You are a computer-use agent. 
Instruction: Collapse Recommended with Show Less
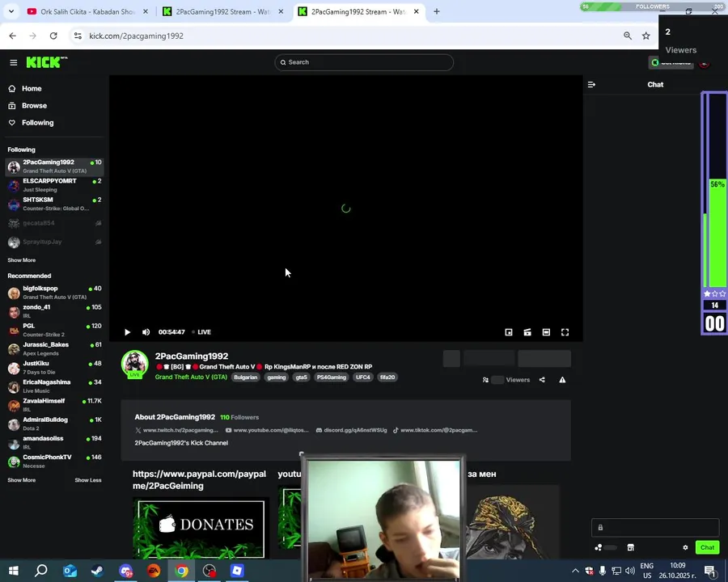88,480
